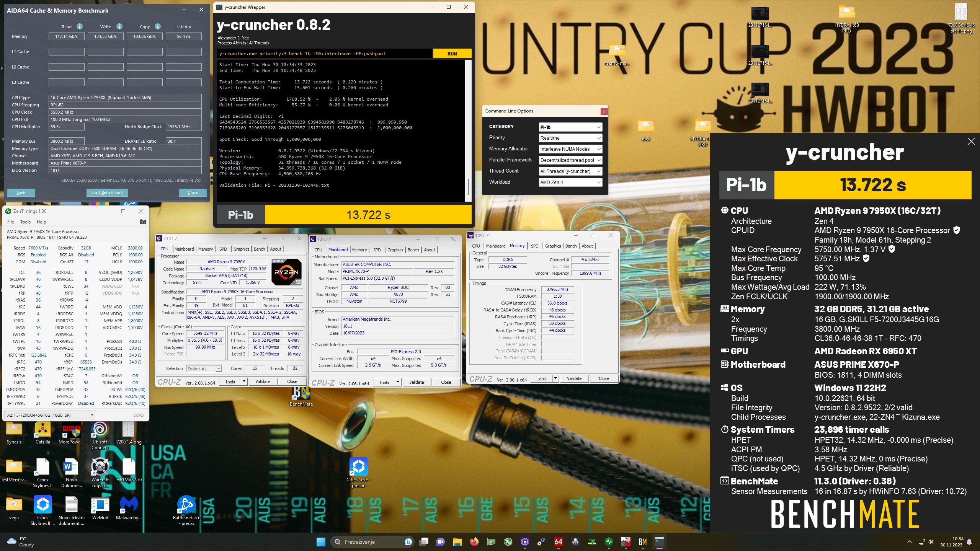Click the yellow RUN button in y-cruncher

[x=452, y=54]
